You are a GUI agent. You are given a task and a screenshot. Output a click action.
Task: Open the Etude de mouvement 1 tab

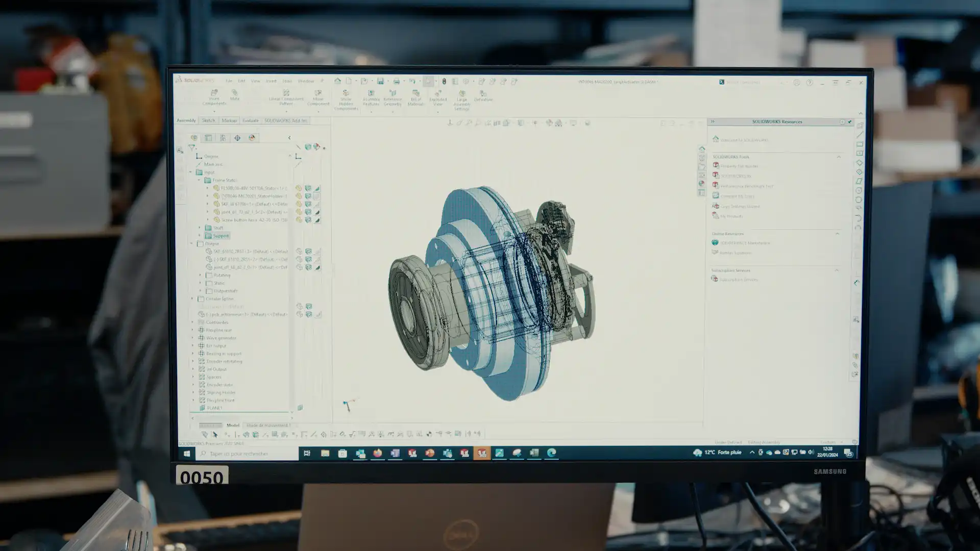tap(268, 425)
